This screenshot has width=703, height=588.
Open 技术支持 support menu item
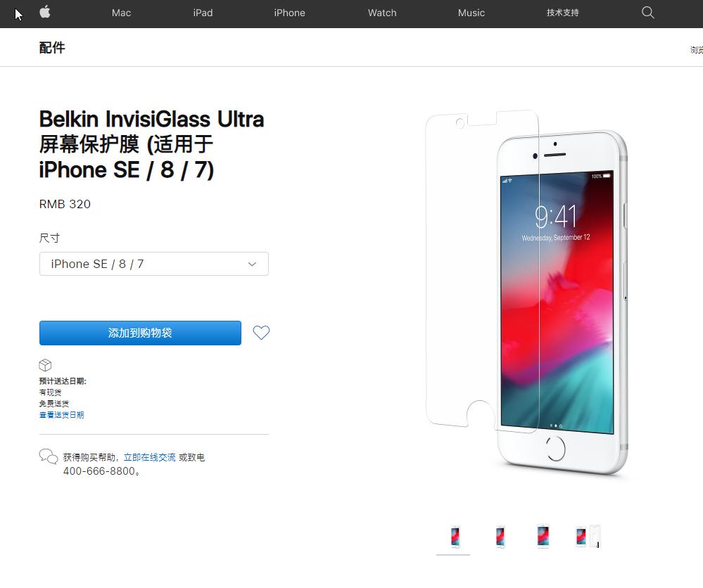coord(562,13)
